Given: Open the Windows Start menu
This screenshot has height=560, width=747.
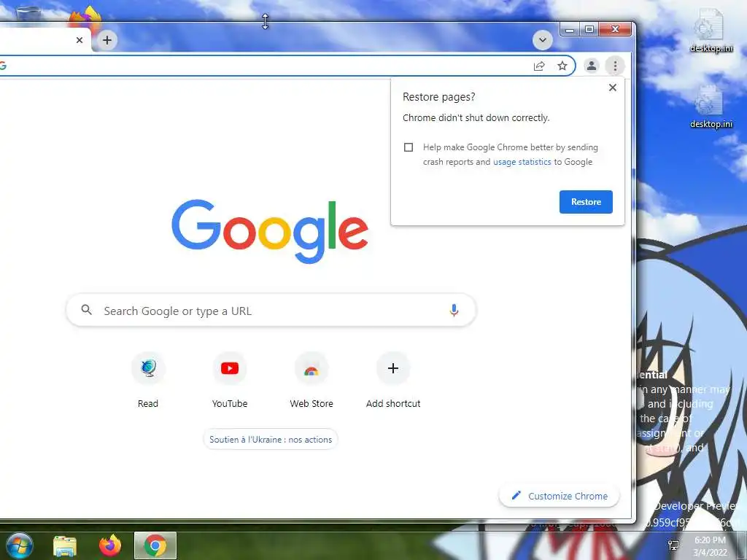Looking at the screenshot, I should (x=19, y=545).
